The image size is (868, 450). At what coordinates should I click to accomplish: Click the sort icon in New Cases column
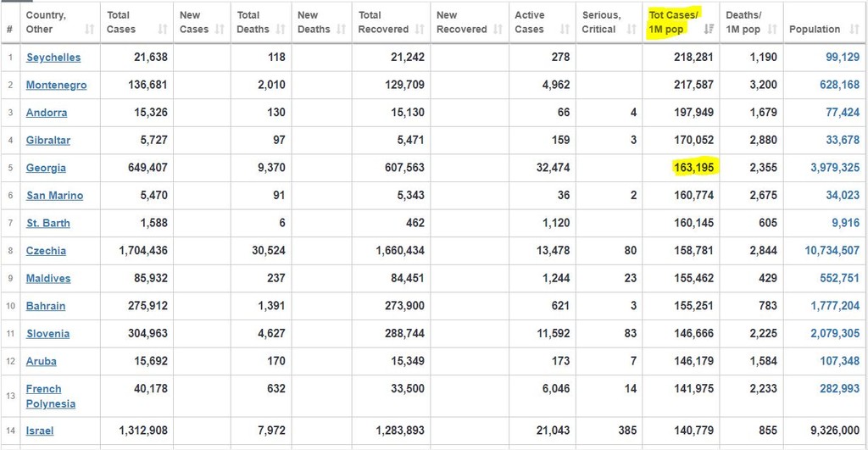coord(220,30)
